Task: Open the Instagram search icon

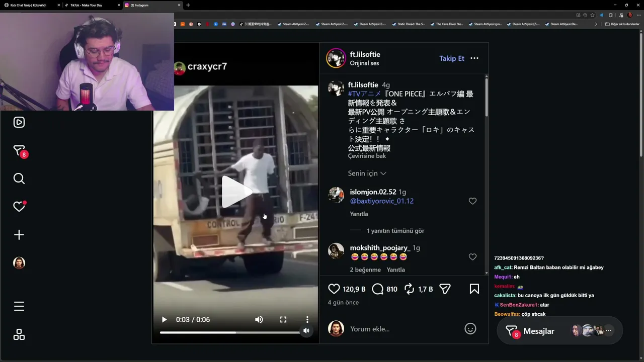Action: [x=19, y=178]
